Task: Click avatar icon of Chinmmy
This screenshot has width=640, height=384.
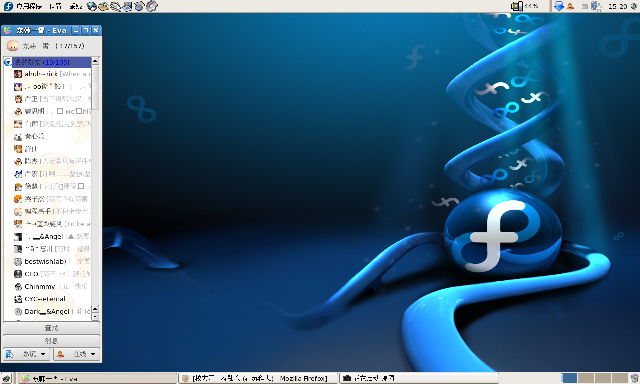Action: coord(18,286)
